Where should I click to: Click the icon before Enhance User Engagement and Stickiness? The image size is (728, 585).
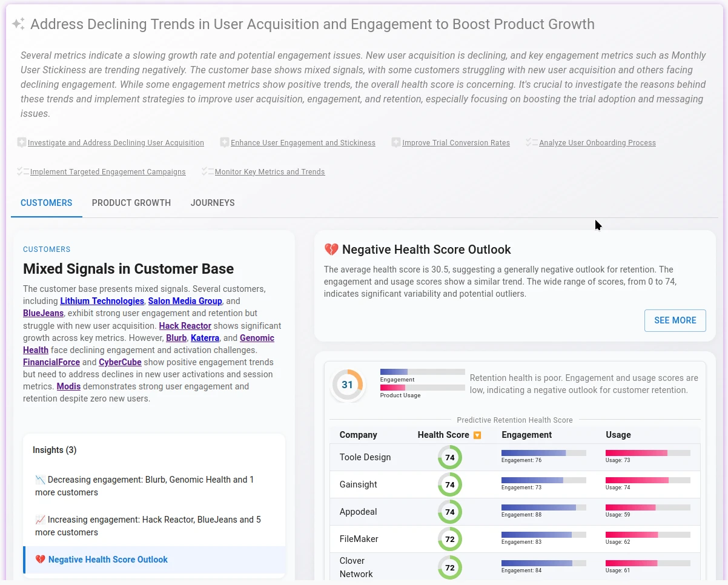(225, 142)
